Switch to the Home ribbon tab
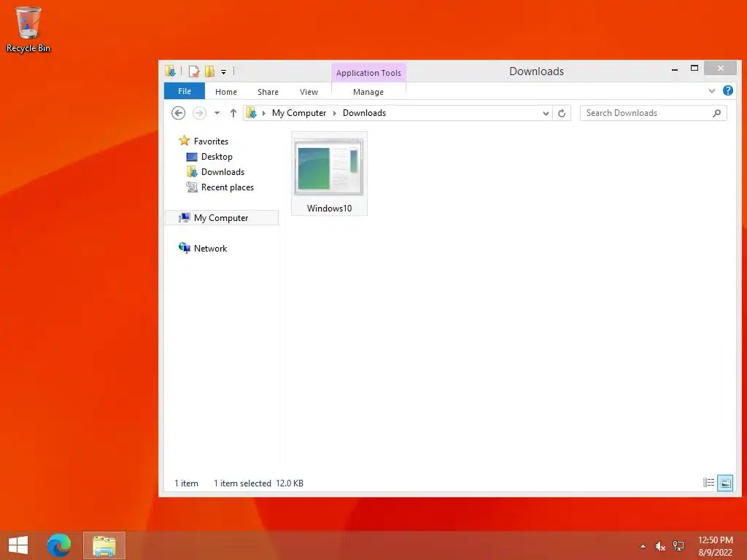This screenshot has height=560, width=747. (x=226, y=92)
